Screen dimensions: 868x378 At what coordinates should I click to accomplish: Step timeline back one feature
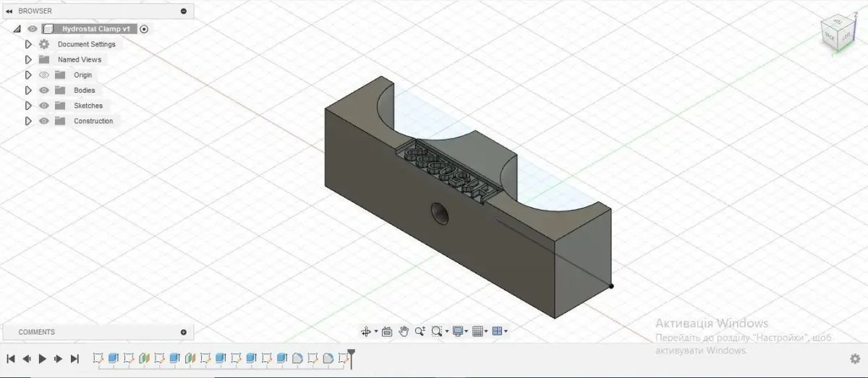point(27,358)
